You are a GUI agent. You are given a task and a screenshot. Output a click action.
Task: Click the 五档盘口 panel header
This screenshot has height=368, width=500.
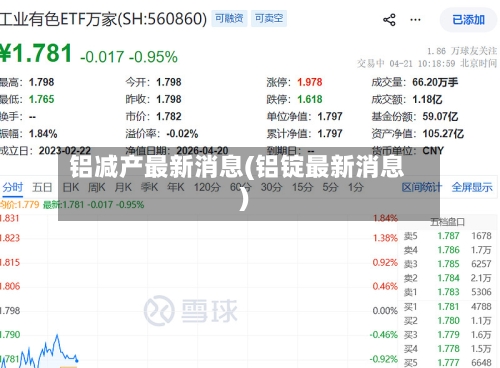click(x=447, y=222)
